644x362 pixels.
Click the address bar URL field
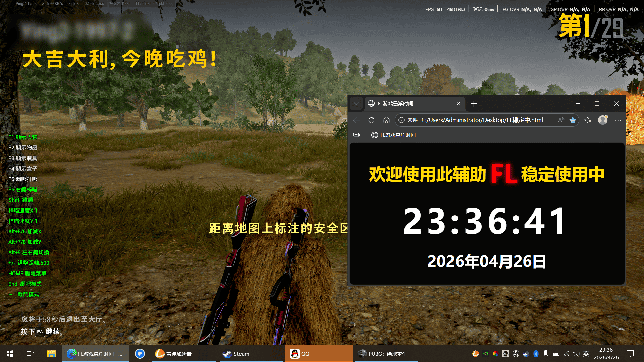482,120
